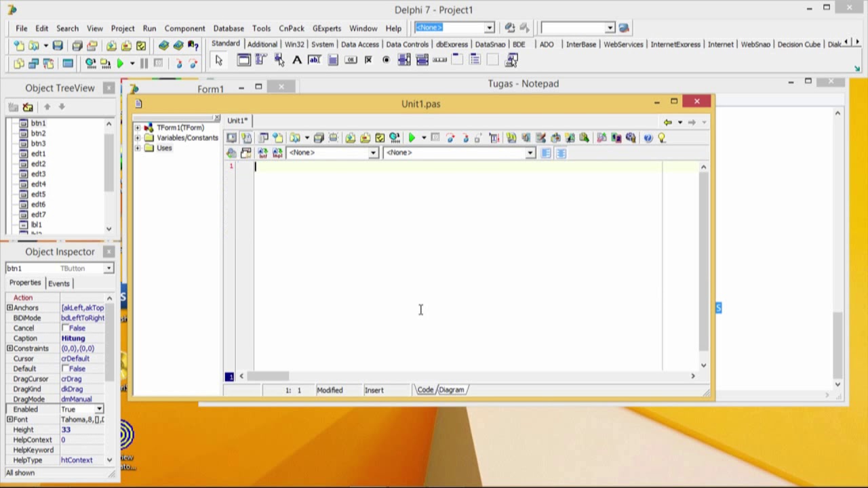This screenshot has width=868, height=488.
Task: Open the Enabled property value dropdown
Action: (x=99, y=409)
